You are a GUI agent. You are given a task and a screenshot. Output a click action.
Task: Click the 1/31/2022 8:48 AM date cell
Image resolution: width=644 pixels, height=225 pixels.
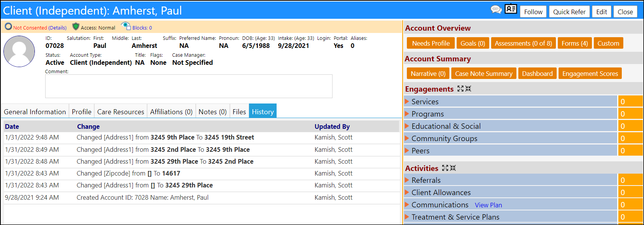(32, 161)
